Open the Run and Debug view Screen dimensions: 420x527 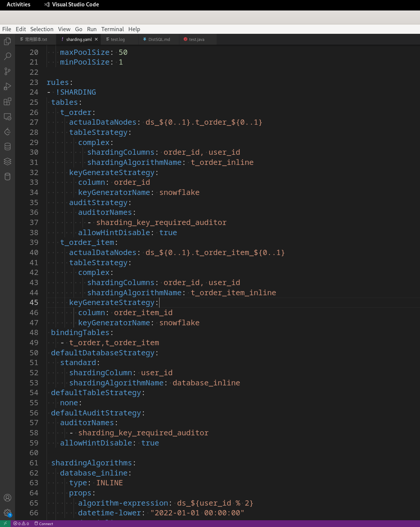(x=8, y=86)
